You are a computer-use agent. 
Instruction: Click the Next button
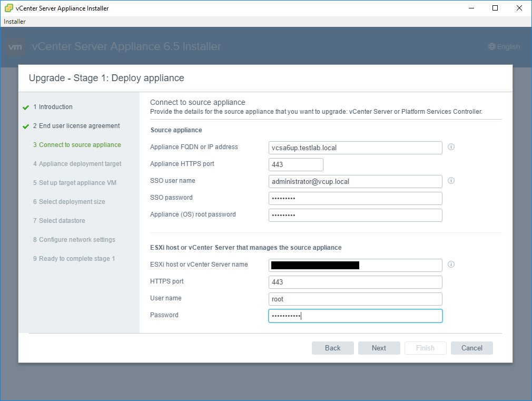tap(379, 348)
